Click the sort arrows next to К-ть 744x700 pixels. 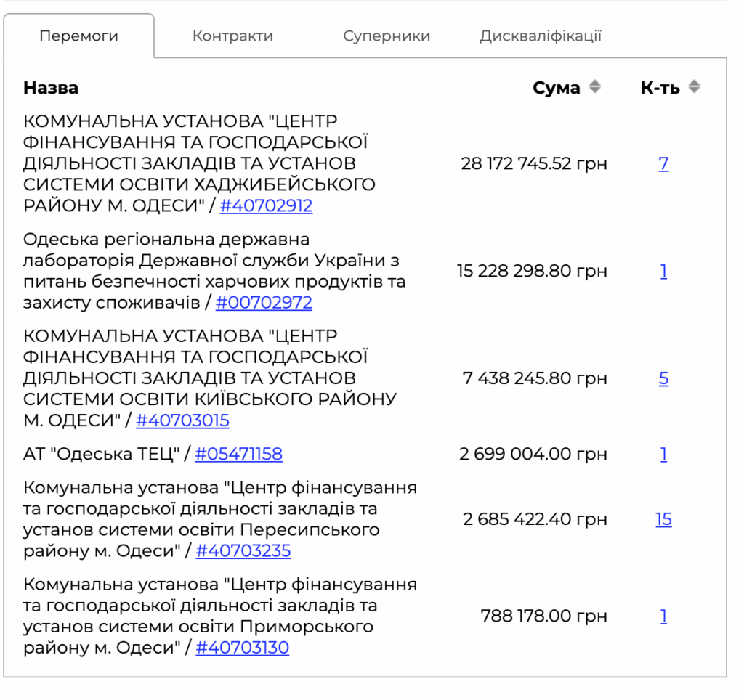(695, 88)
